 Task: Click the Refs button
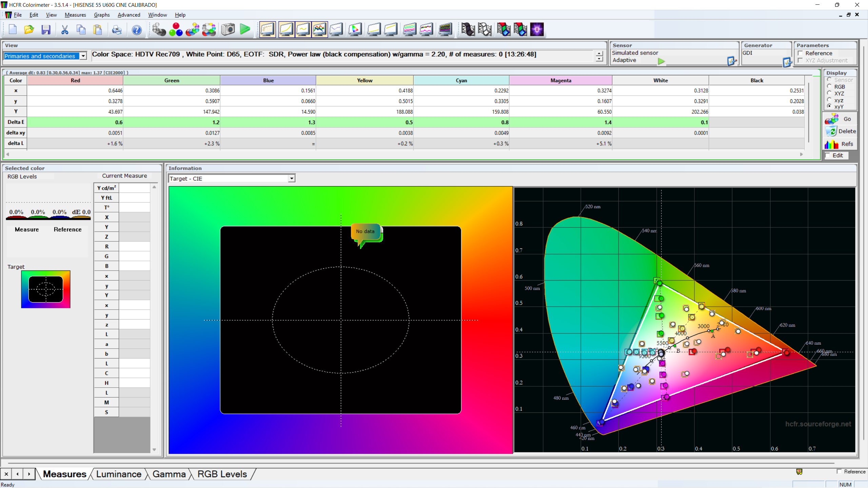(840, 144)
